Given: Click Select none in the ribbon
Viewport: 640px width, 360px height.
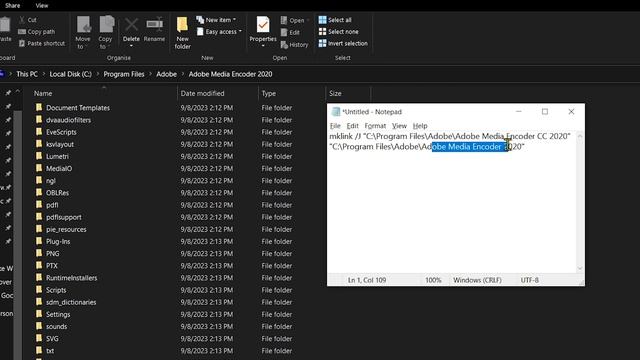Looking at the screenshot, I should pyautogui.click(x=338, y=31).
